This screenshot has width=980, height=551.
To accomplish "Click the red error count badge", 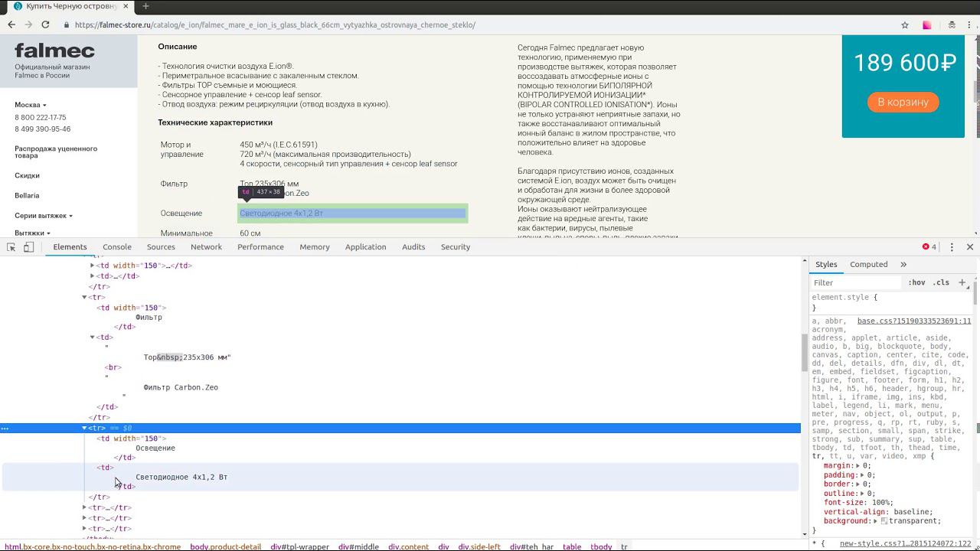I will (929, 247).
